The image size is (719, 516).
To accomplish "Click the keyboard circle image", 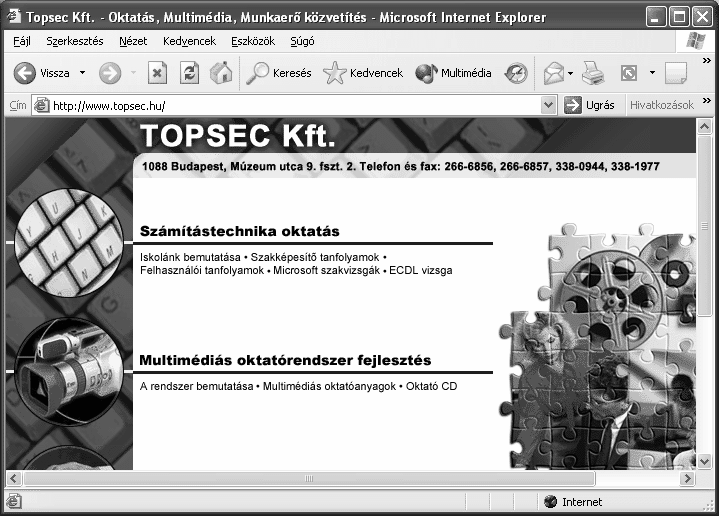I will pos(69,243).
